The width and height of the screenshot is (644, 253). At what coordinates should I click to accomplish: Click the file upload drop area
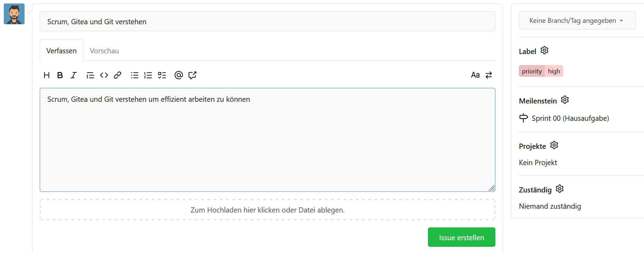point(267,210)
